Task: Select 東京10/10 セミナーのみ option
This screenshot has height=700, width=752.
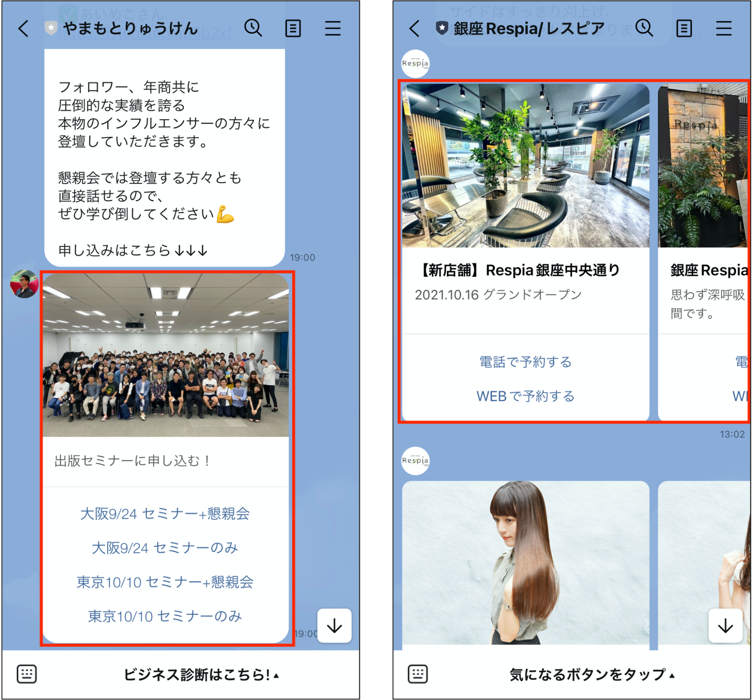Action: tap(165, 617)
